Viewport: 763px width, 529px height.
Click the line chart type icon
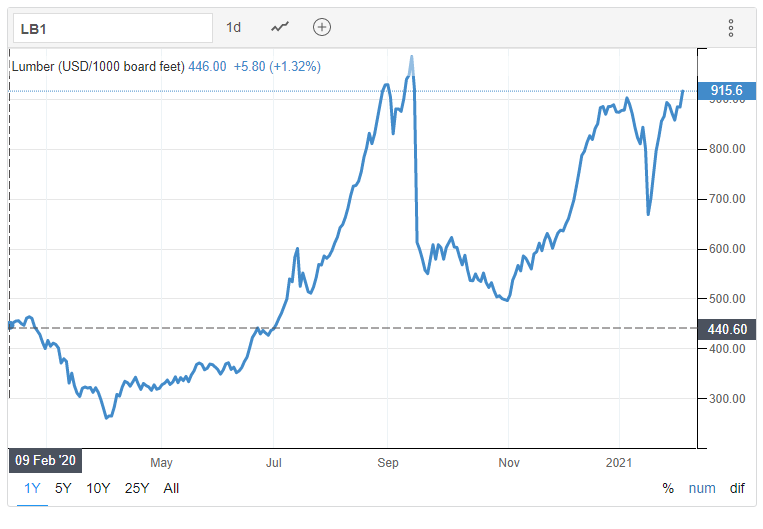(x=280, y=27)
